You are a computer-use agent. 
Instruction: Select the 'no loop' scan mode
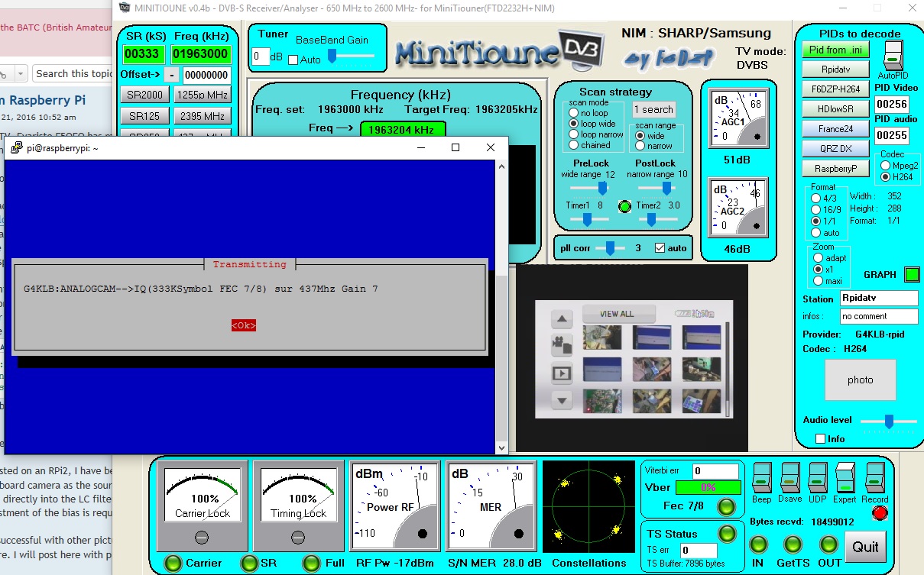573,113
